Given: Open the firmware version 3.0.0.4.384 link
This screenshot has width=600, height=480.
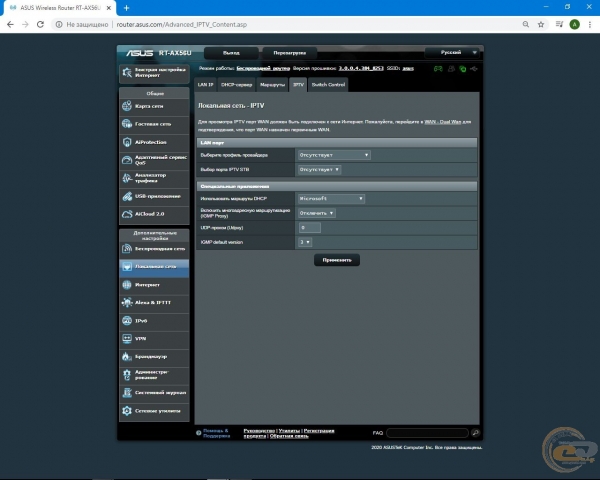Looking at the screenshot, I should point(361,68).
